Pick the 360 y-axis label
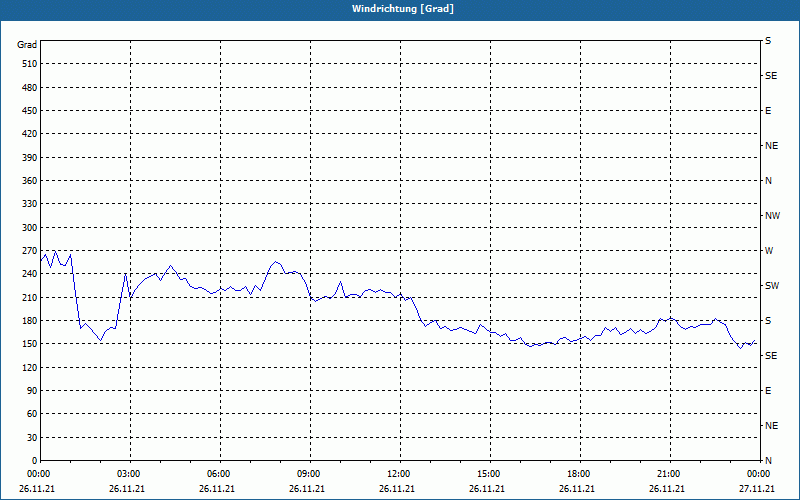800x500 pixels. 30,181
